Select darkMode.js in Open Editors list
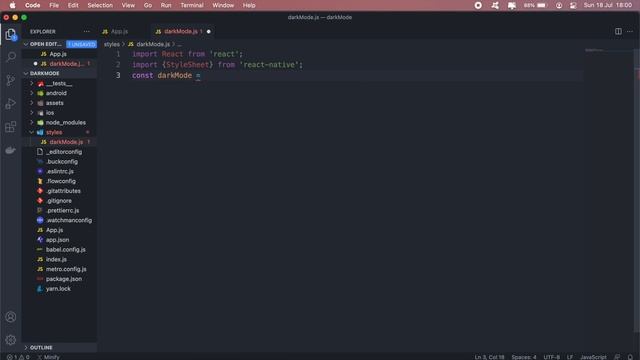The width and height of the screenshot is (640, 360). 59,64
